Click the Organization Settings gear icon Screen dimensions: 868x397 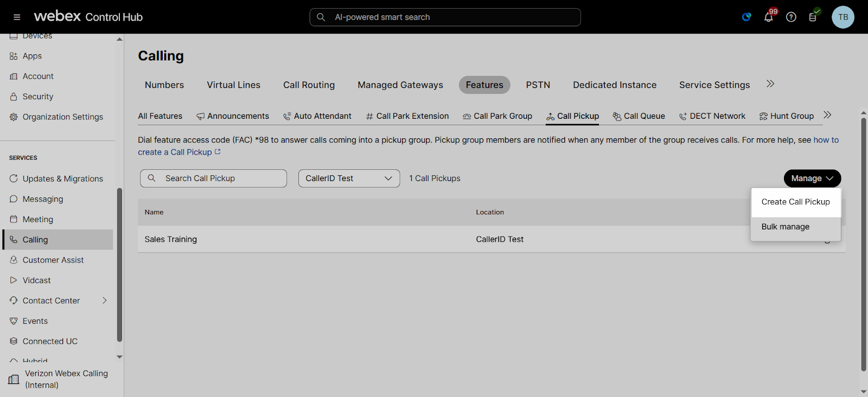pyautogui.click(x=14, y=117)
